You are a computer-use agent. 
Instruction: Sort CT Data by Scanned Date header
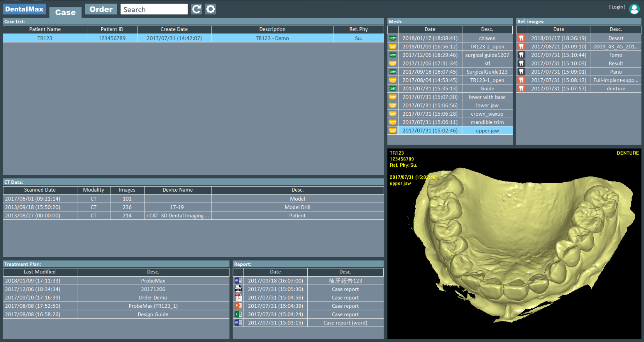(x=40, y=190)
